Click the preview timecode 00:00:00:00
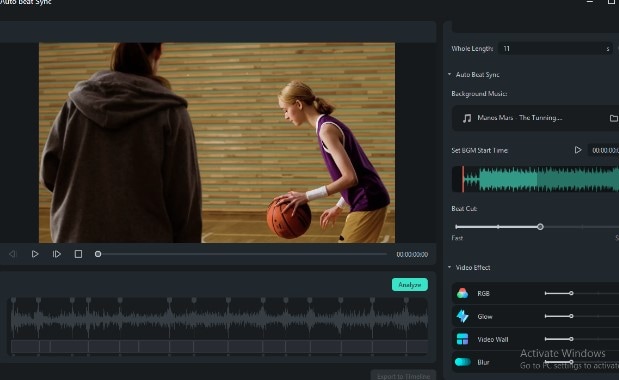Viewport: 619px width, 380px height. [x=412, y=255]
